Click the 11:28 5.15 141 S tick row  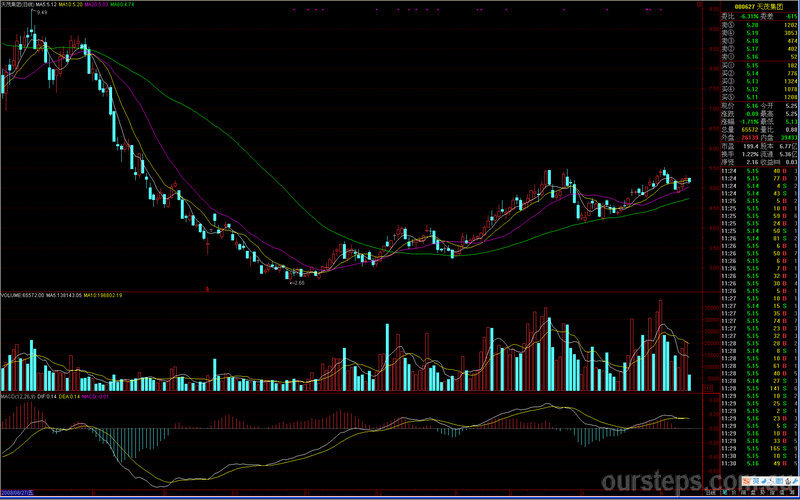click(759, 388)
